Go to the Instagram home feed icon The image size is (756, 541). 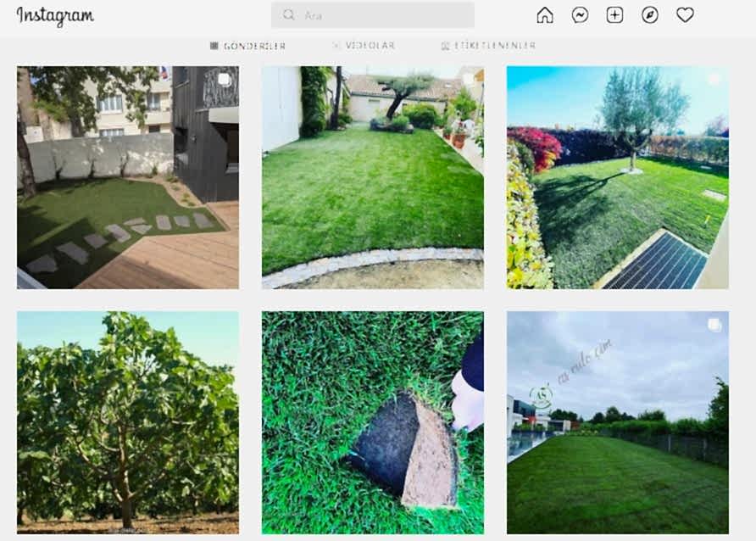[545, 15]
